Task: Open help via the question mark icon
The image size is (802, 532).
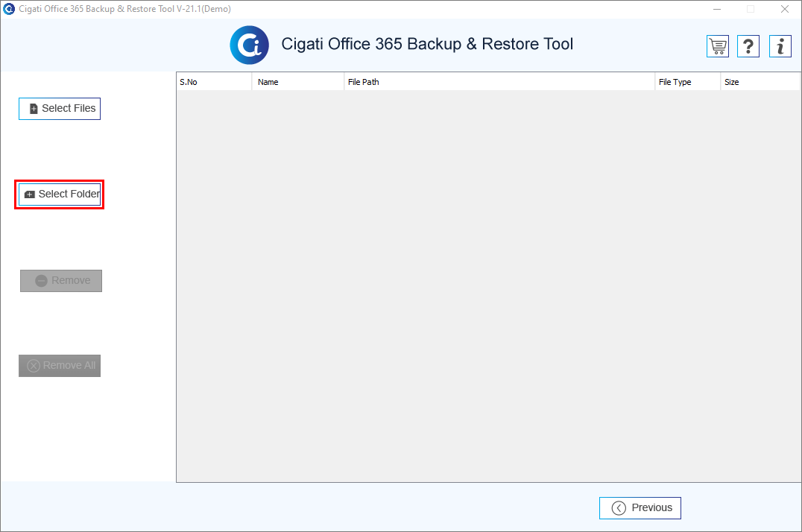Action: (748, 46)
